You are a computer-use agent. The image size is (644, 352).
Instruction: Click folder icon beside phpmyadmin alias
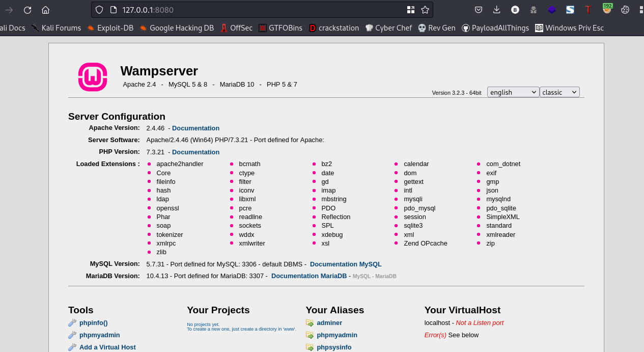click(x=310, y=335)
